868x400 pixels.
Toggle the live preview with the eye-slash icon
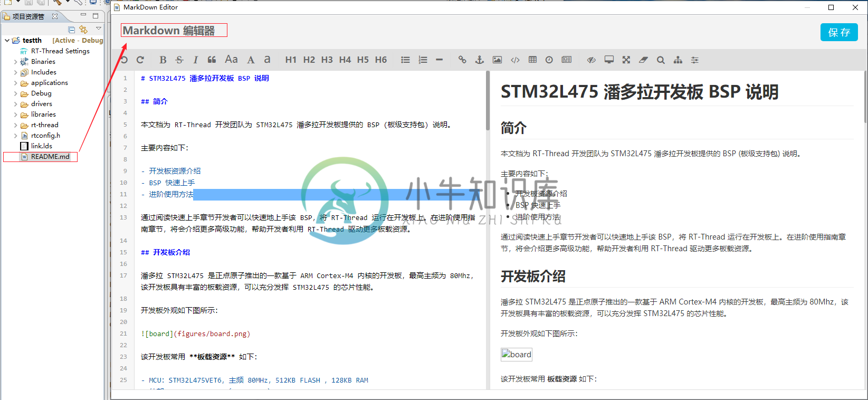[x=592, y=60]
